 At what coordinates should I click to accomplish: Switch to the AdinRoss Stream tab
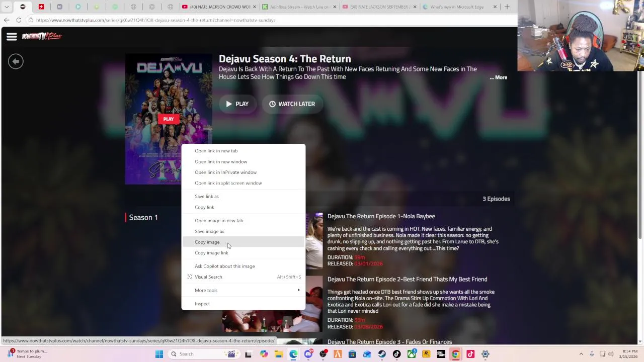click(299, 7)
